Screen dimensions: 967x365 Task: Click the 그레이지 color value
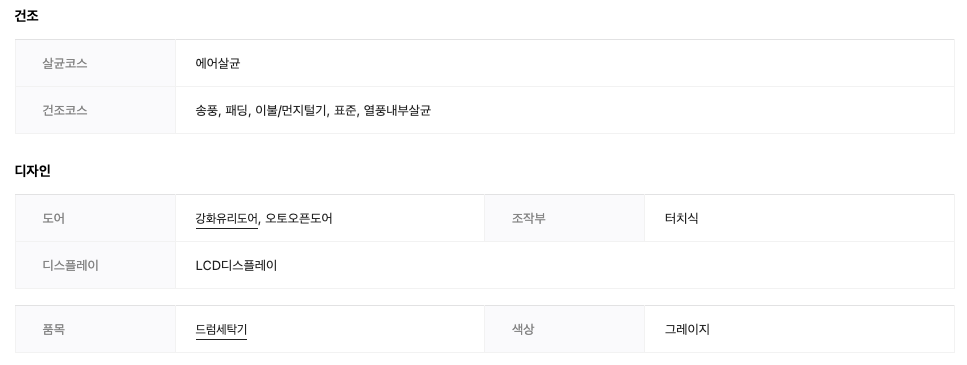pyautogui.click(x=687, y=329)
